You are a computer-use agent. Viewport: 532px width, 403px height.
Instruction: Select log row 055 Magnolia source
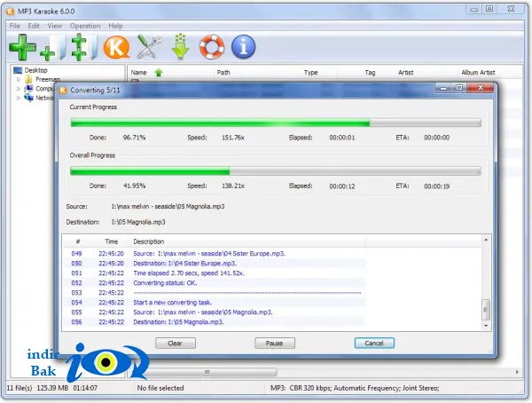click(x=215, y=312)
